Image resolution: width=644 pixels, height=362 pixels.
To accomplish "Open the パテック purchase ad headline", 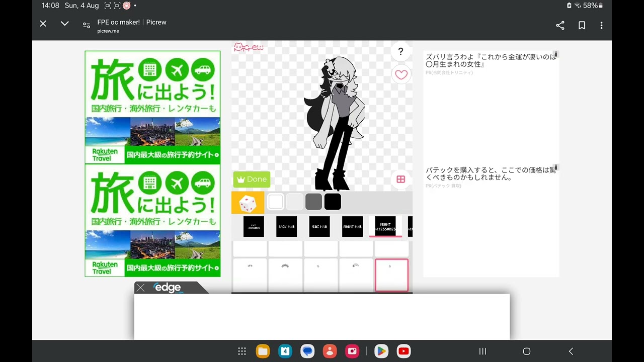I will click(x=491, y=174).
